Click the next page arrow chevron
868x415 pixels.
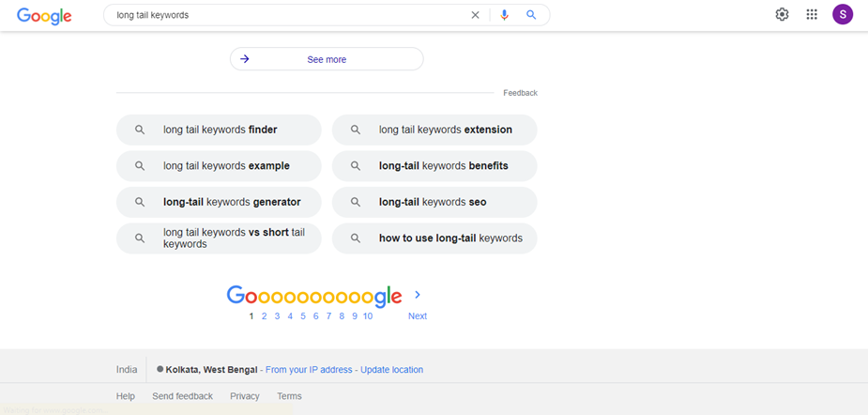[x=418, y=295]
